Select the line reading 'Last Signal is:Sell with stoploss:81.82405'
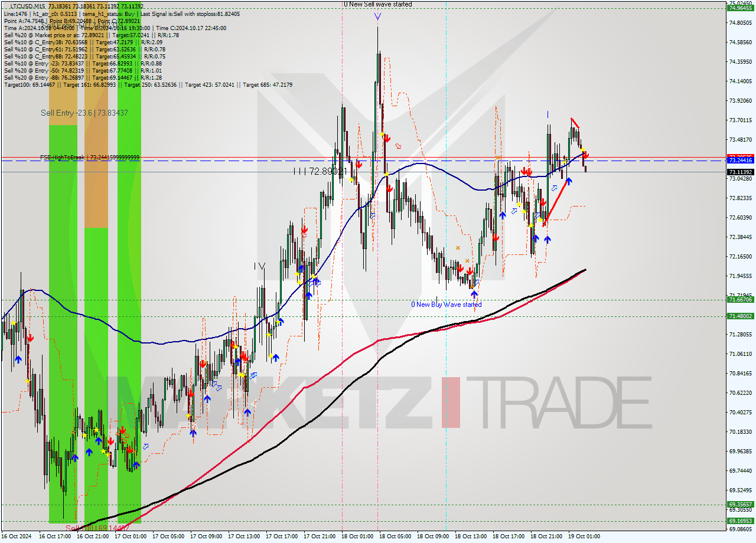The width and height of the screenshot is (756, 543). 191,14
